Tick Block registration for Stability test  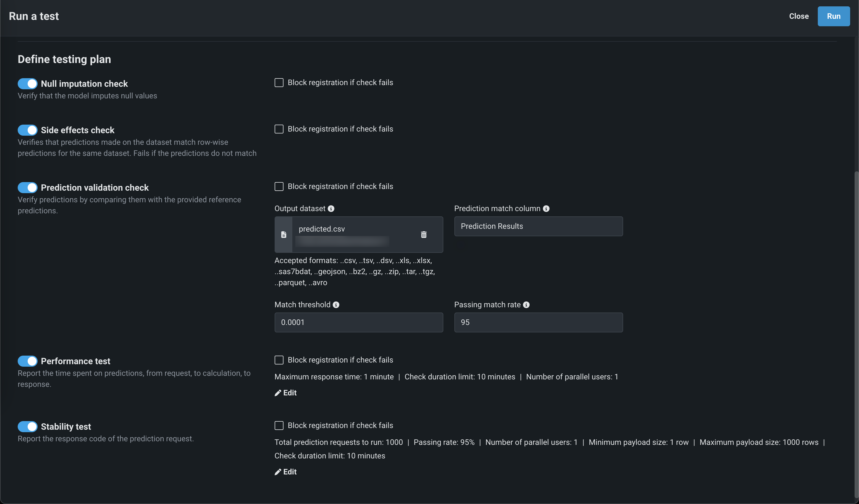point(279,425)
